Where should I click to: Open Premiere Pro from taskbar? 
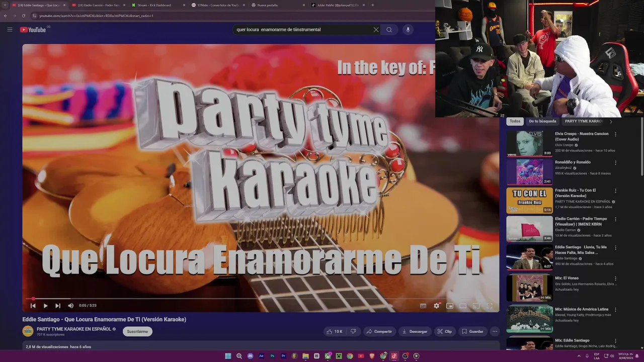pos(284,356)
